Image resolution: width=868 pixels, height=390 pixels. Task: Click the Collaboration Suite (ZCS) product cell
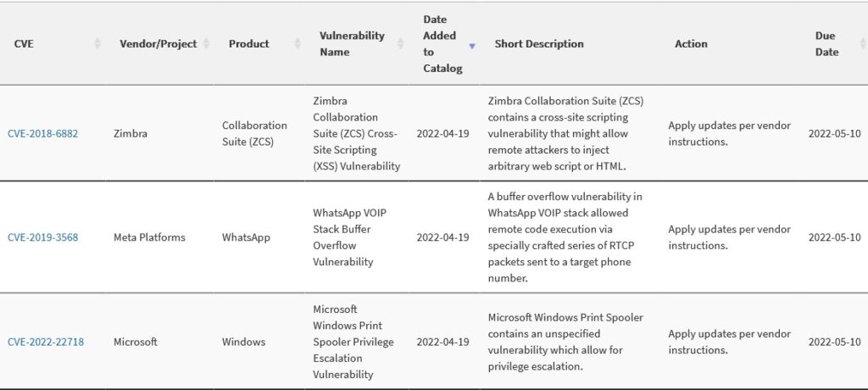coord(254,133)
